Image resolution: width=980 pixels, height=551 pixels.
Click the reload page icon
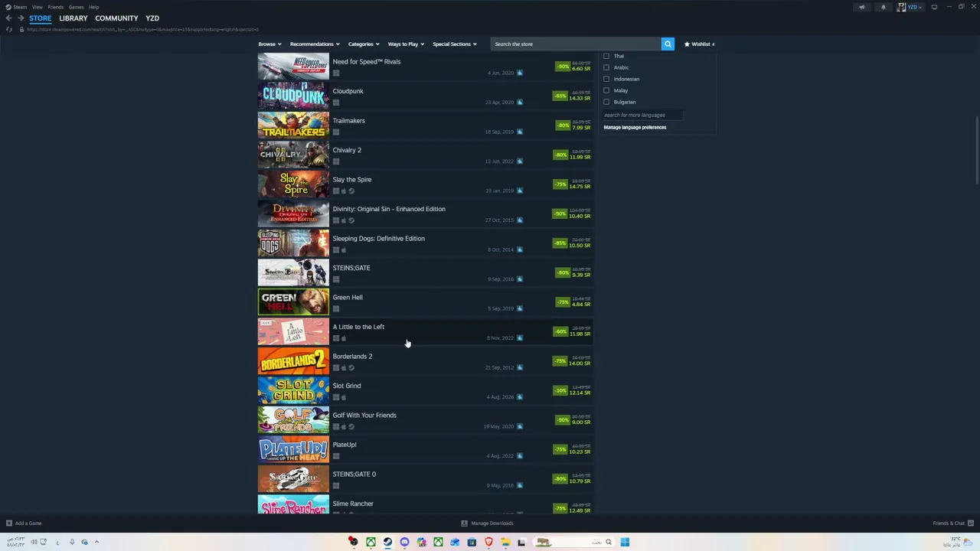coord(8,29)
